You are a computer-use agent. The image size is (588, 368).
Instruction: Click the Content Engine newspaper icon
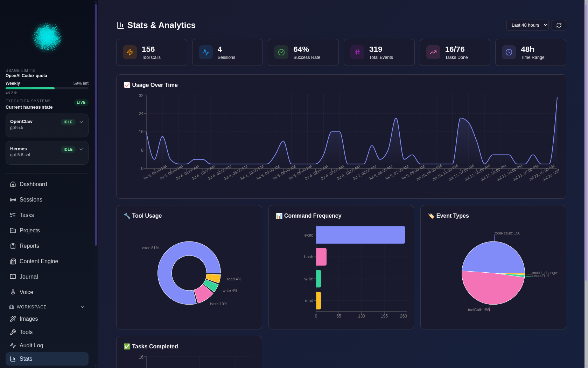13,261
